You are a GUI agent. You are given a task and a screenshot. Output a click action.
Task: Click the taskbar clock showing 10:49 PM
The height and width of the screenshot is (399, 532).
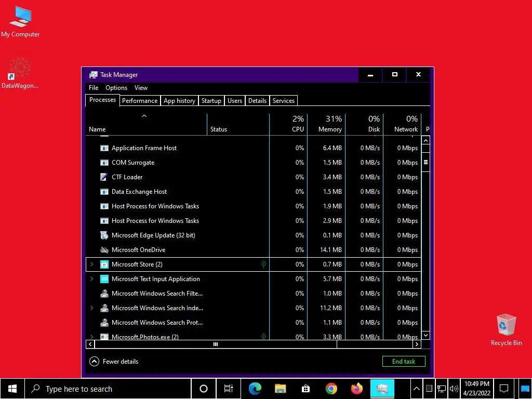477,389
